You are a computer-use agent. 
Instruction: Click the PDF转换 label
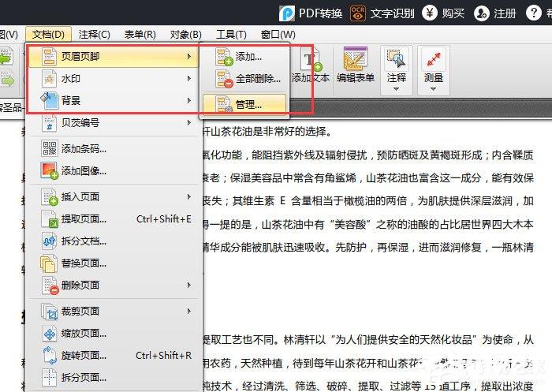coord(321,13)
